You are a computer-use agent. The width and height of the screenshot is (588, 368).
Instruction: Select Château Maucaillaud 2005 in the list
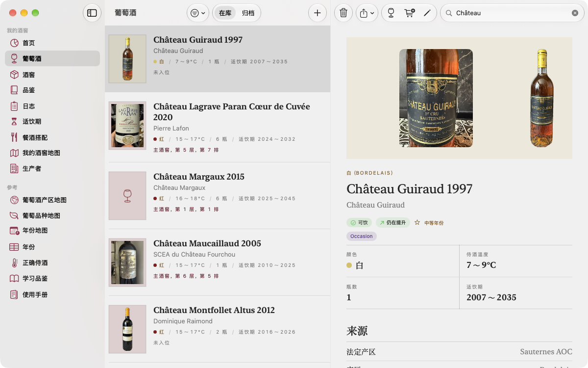coord(218,263)
